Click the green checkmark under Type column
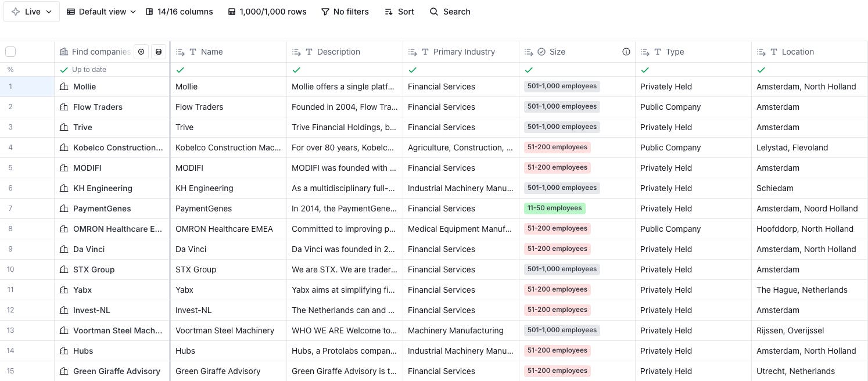Image resolution: width=868 pixels, height=381 pixels. 645,70
